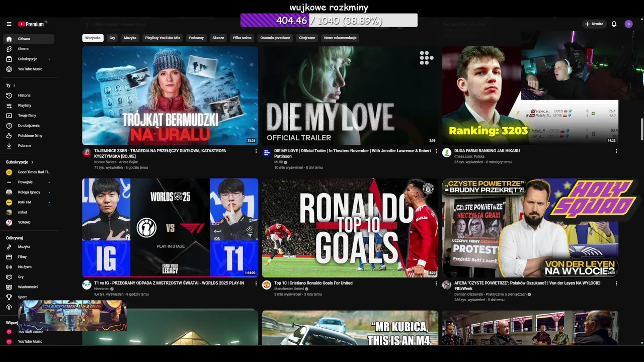Select the Gry filter chip
This screenshot has width=644, height=362.
(x=112, y=38)
